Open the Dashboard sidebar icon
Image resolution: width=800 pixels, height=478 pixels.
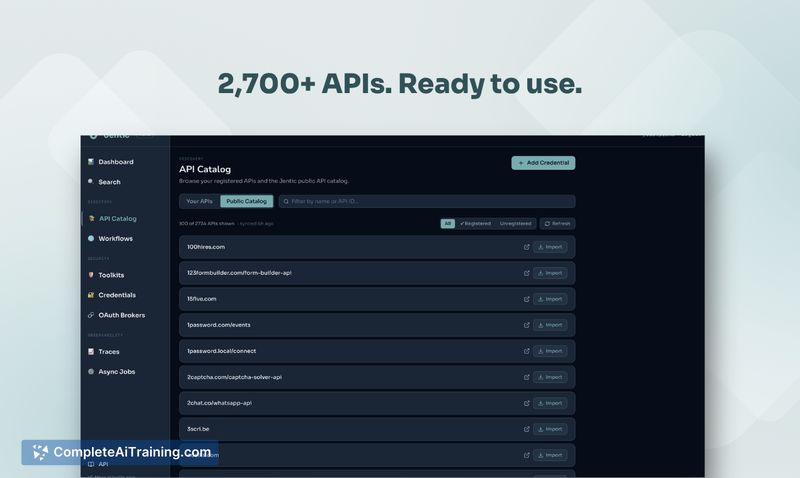[x=91, y=162]
